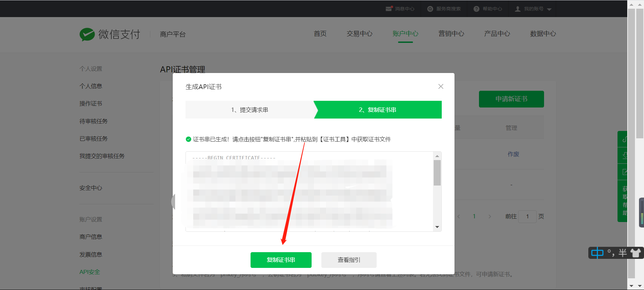Open the 数据中心 nav tab

point(543,34)
